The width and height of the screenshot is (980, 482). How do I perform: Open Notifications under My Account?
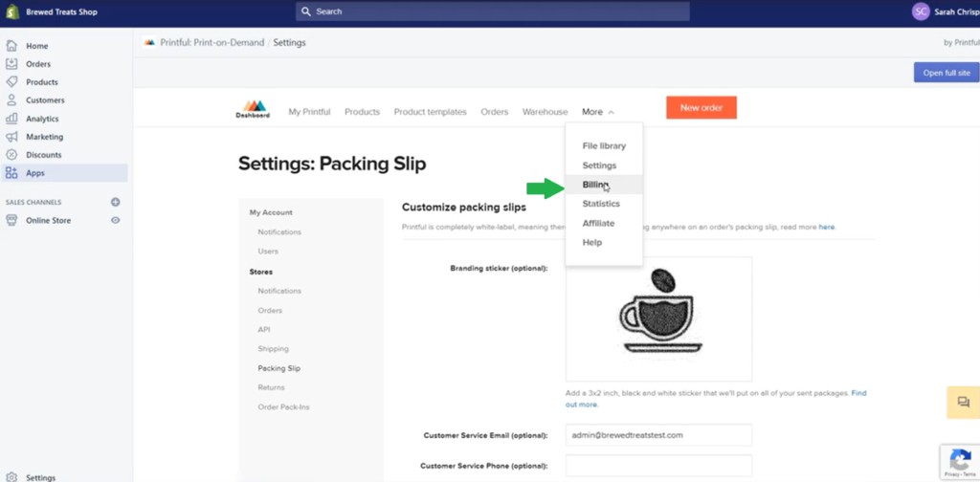coord(279,232)
